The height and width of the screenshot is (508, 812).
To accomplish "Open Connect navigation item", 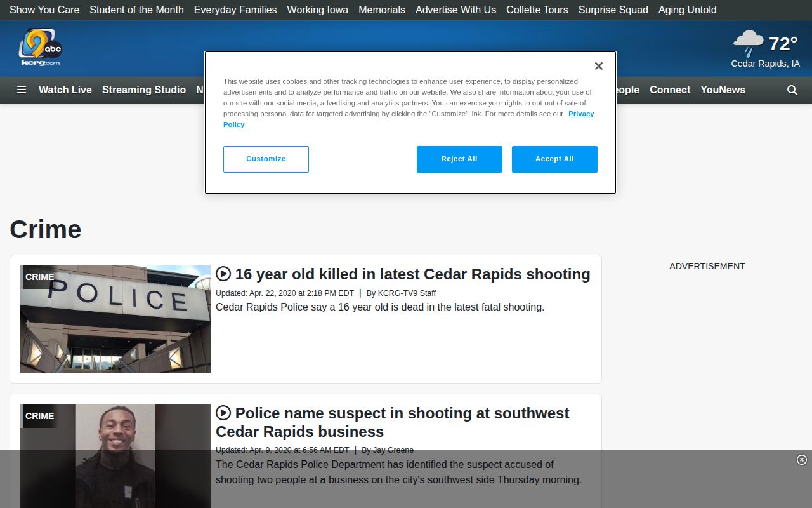I will 670,90.
